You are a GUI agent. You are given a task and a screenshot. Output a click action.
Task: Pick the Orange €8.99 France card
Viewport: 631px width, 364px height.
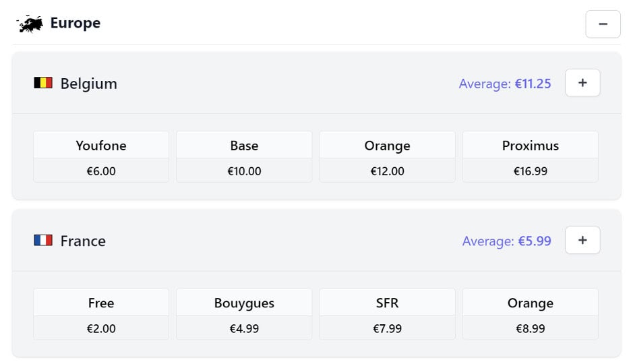tap(531, 314)
